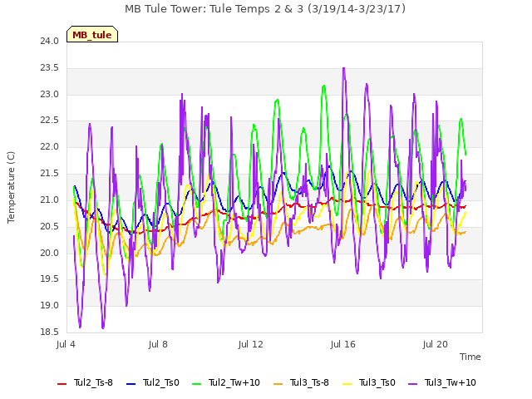Click the purple minimum near 18.5 on Jul 5
This screenshot has width=532, height=399.
coord(103,328)
